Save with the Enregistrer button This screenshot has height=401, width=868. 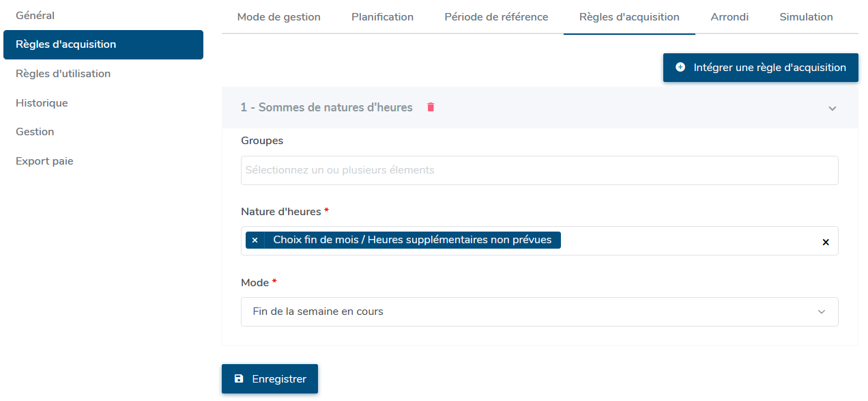pos(270,379)
